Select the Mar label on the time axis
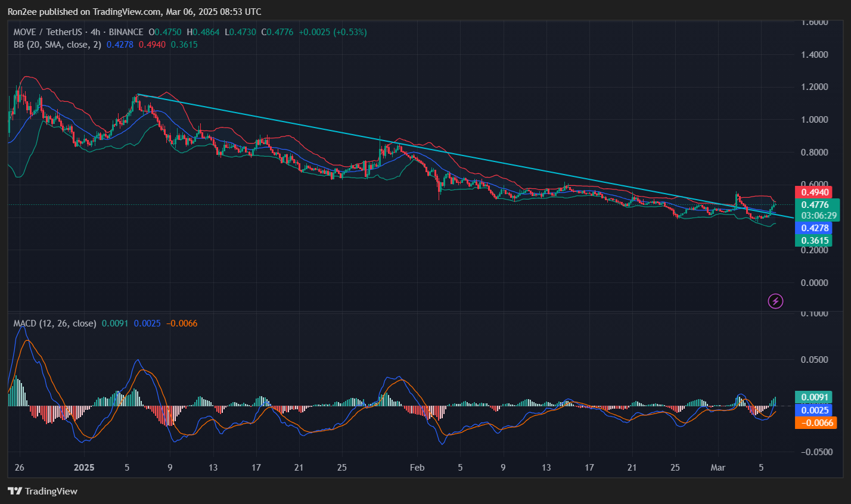 click(x=718, y=468)
